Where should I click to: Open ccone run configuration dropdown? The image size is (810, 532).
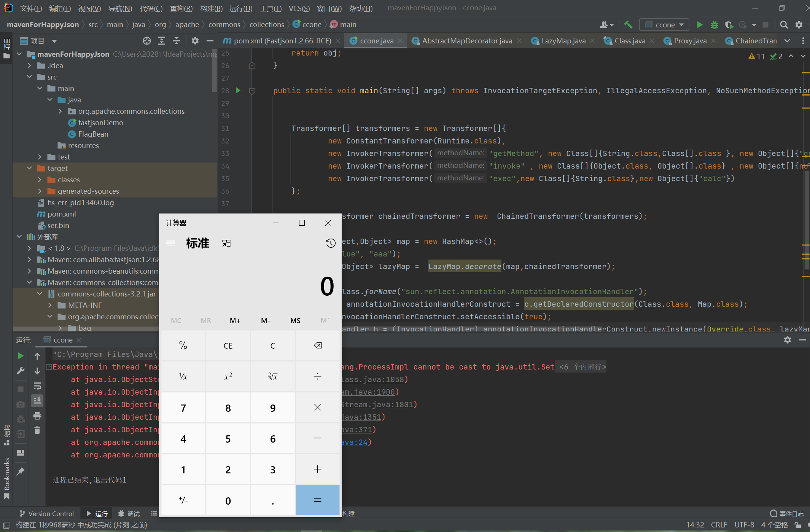coord(664,25)
